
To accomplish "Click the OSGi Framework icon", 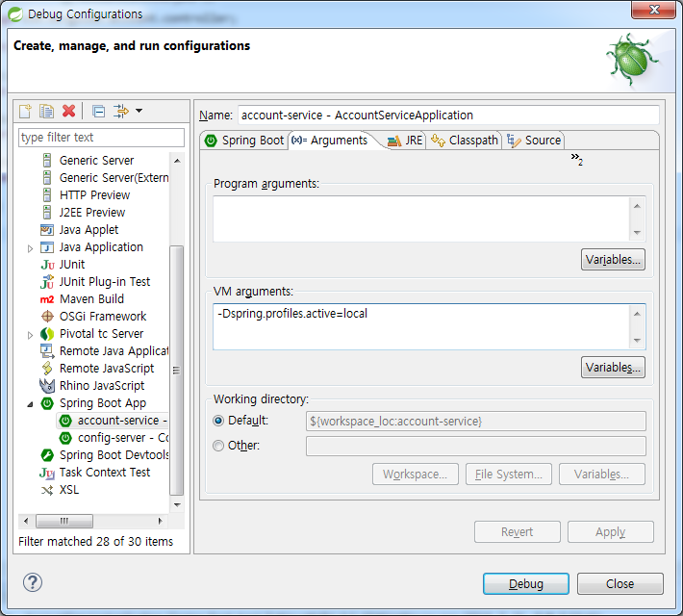I will (47, 317).
